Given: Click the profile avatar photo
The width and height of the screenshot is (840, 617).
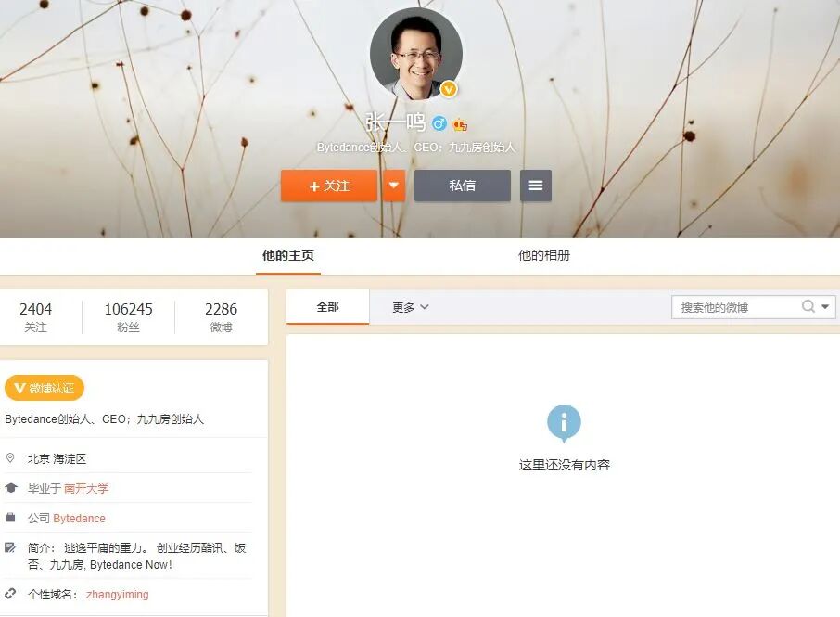Looking at the screenshot, I should click(x=415, y=54).
